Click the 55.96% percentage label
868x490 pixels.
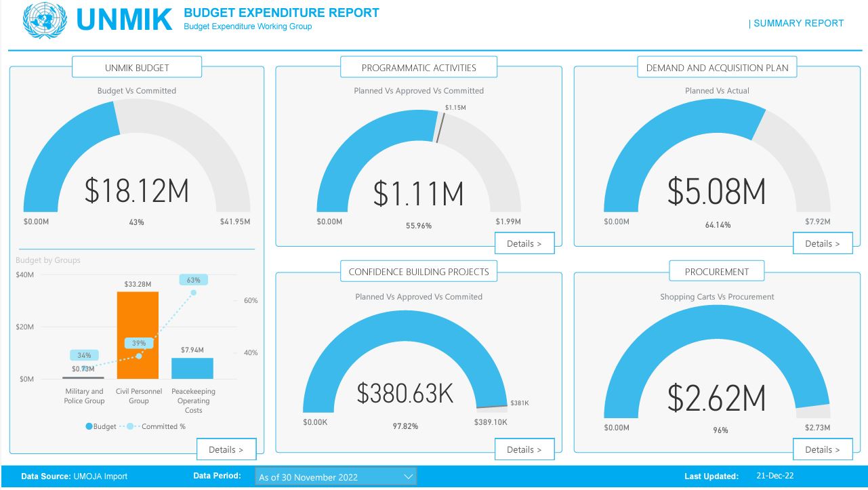tap(419, 226)
